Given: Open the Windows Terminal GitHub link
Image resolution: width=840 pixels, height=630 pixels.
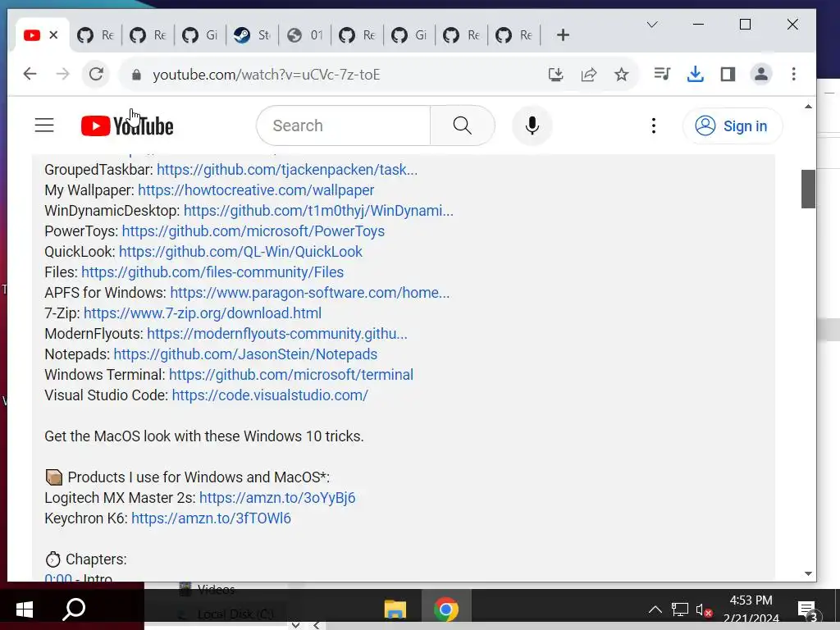Looking at the screenshot, I should click(x=291, y=374).
